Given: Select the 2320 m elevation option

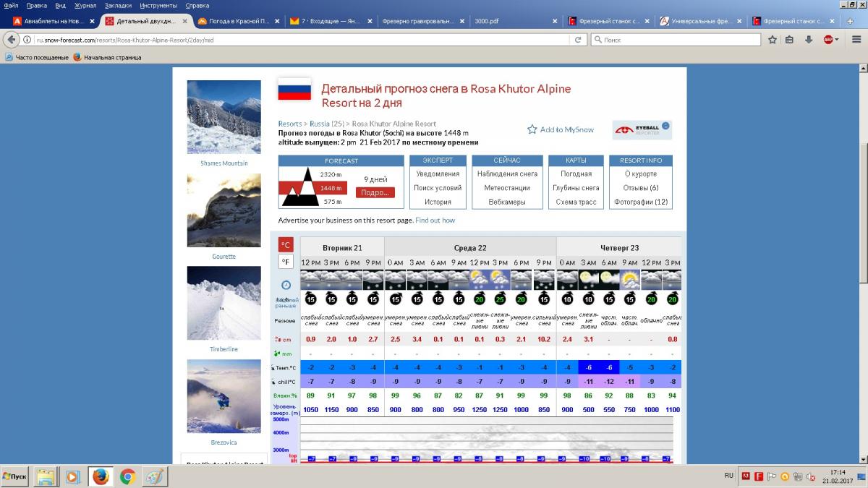Looking at the screenshot, I should (331, 174).
